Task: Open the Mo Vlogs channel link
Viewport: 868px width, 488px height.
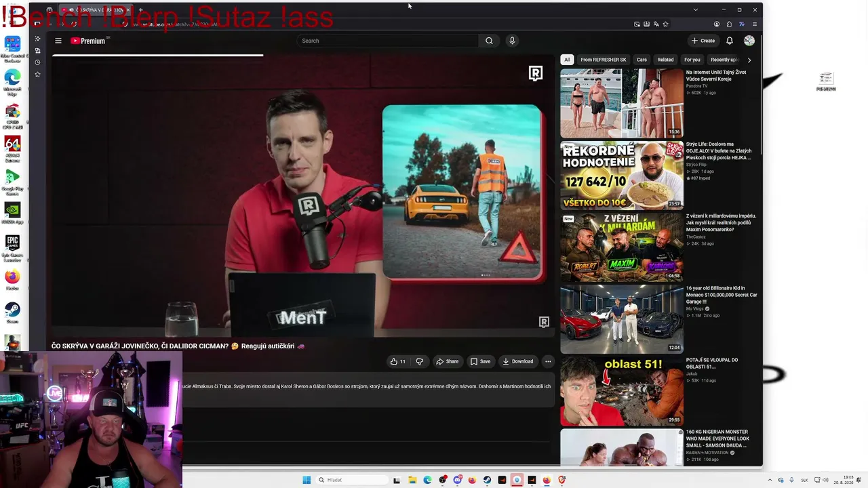Action: coord(695,309)
